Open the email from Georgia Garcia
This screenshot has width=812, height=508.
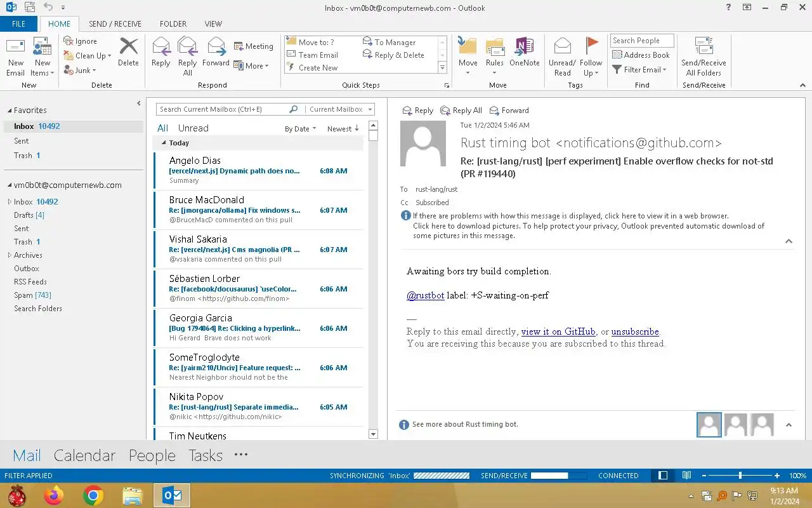pos(258,328)
